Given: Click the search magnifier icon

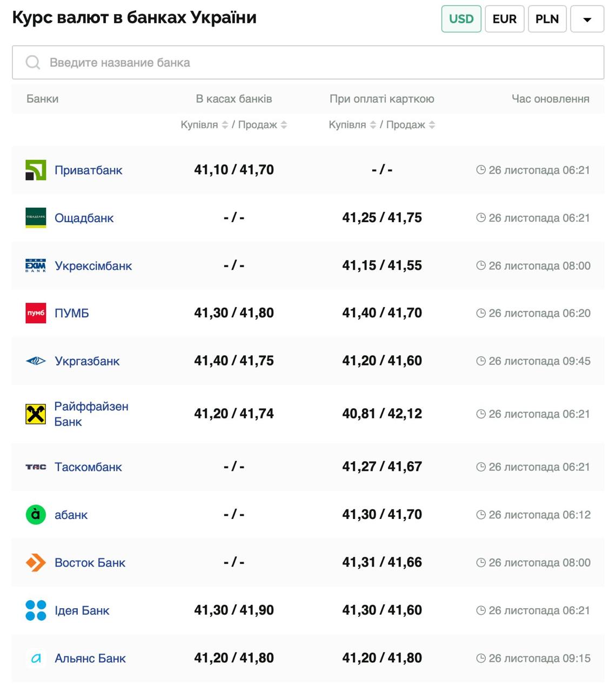Looking at the screenshot, I should [x=33, y=63].
